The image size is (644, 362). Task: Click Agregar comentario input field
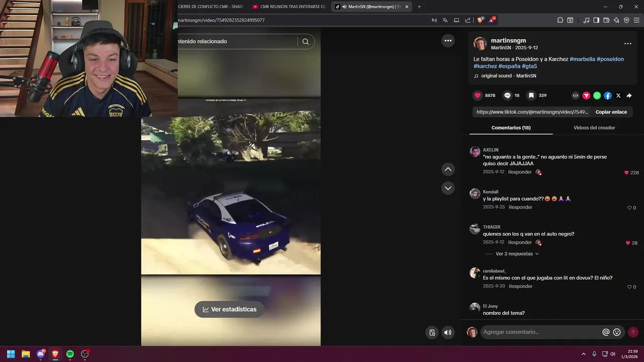[x=541, y=332]
